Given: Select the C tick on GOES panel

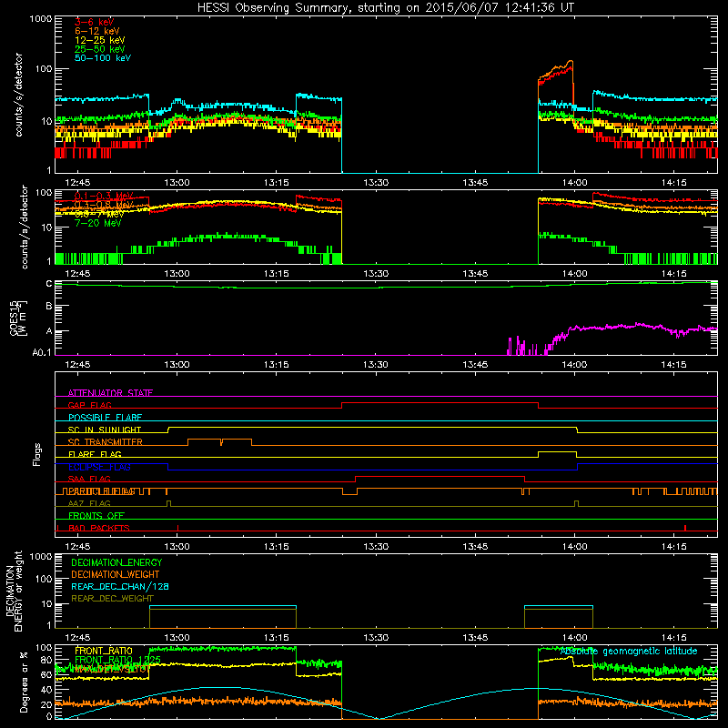Looking at the screenshot, I should tap(49, 284).
